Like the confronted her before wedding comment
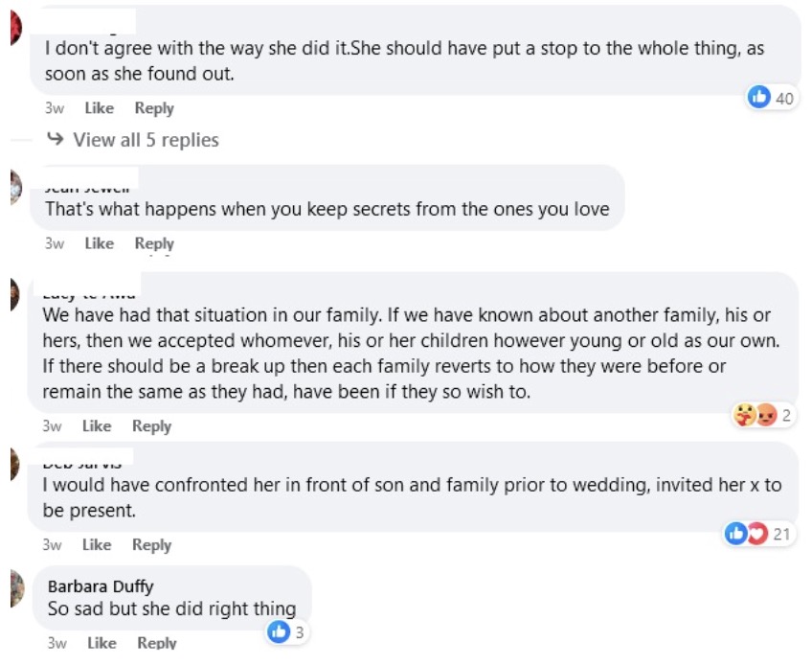 97,545
